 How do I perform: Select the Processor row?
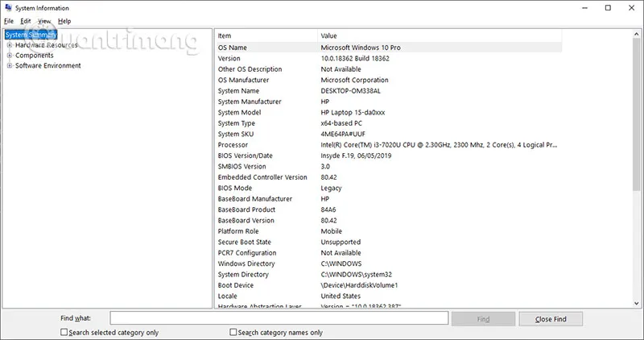coord(386,145)
